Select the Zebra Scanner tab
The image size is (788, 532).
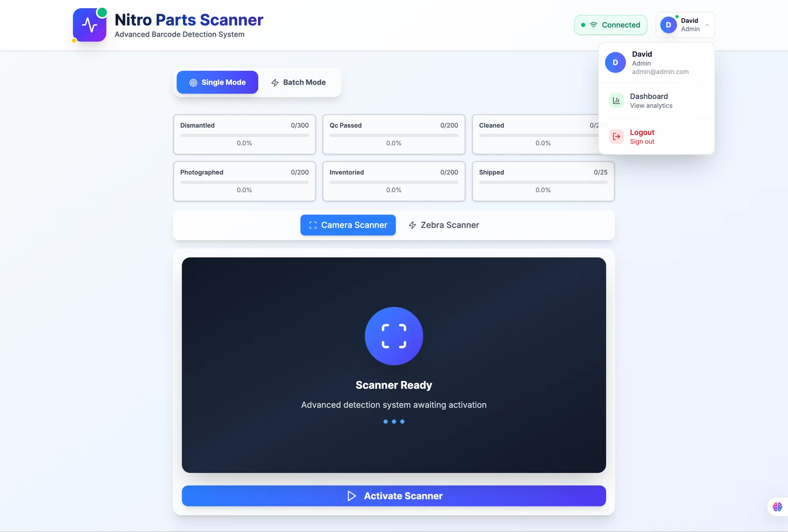tap(443, 225)
